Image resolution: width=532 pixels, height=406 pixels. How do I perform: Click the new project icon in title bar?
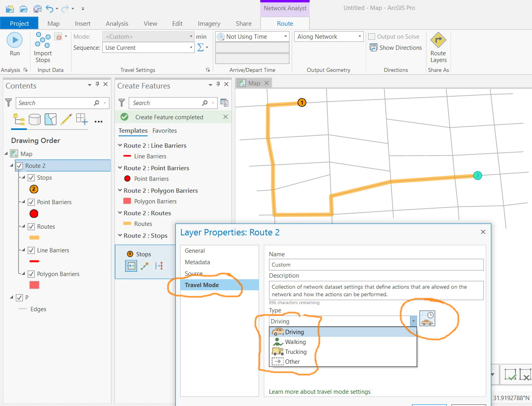pos(10,8)
